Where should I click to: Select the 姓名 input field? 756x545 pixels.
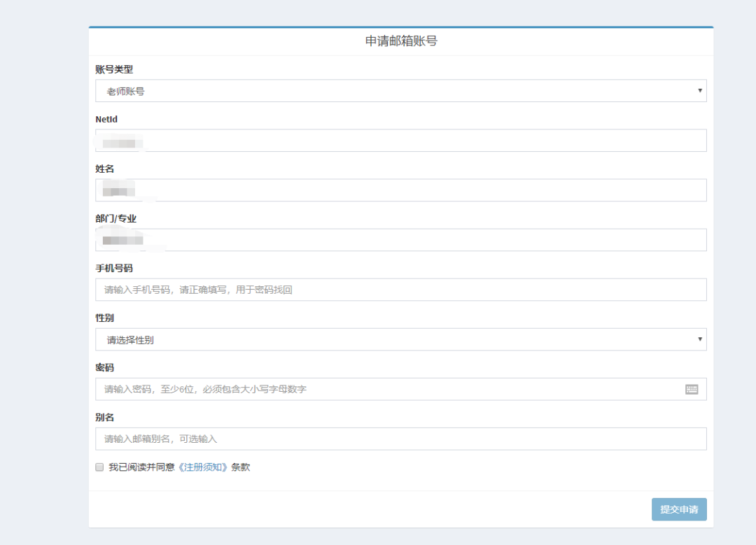pyautogui.click(x=400, y=190)
